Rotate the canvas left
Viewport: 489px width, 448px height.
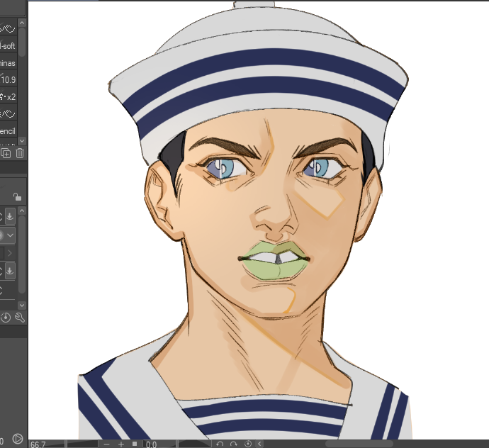pos(220,444)
